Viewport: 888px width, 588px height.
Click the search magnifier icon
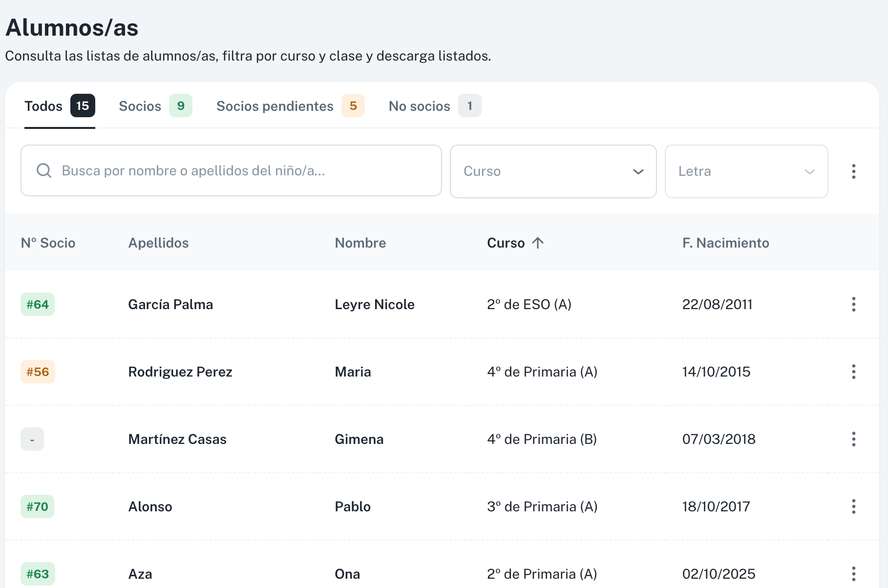44,170
